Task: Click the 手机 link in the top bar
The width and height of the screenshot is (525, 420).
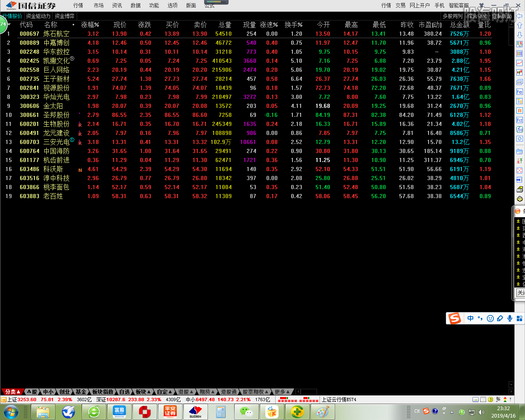Action: coord(439,5)
